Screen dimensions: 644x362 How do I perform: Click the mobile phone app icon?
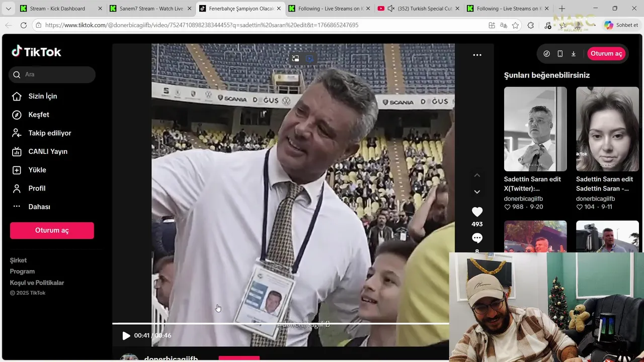click(560, 54)
